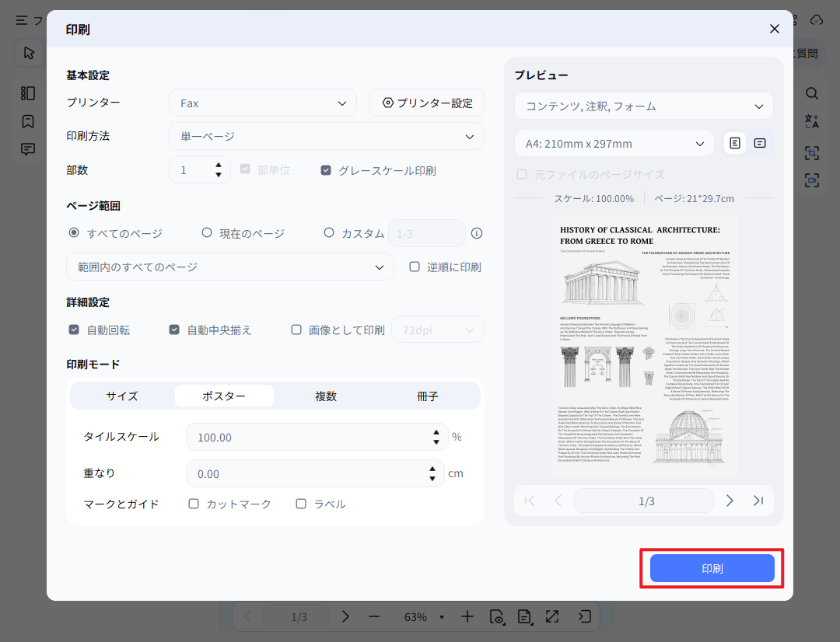Switch to the 冊子 print mode tab
The height and width of the screenshot is (642, 840).
428,396
